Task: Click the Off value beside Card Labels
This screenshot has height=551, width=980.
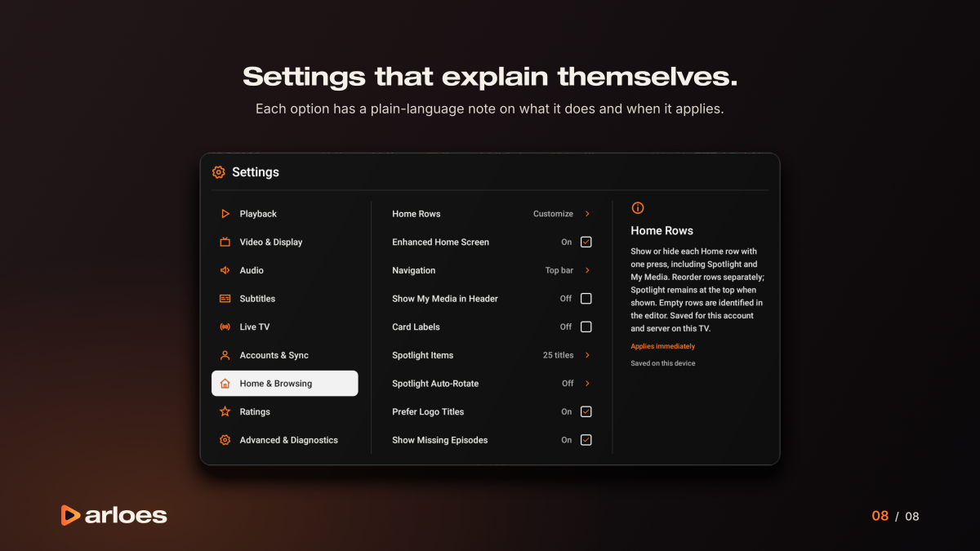Action: coord(566,327)
